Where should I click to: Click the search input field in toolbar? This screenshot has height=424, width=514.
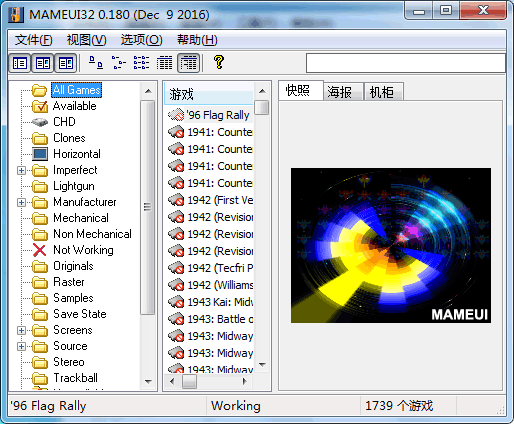coord(406,63)
